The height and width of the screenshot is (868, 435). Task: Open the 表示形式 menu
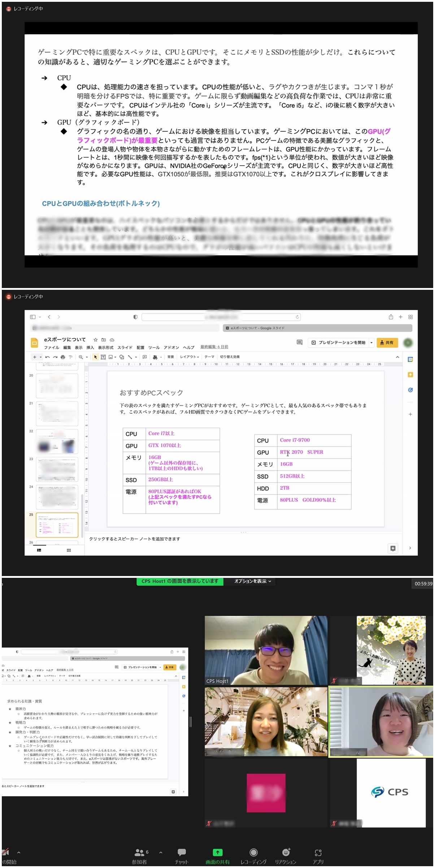106,348
